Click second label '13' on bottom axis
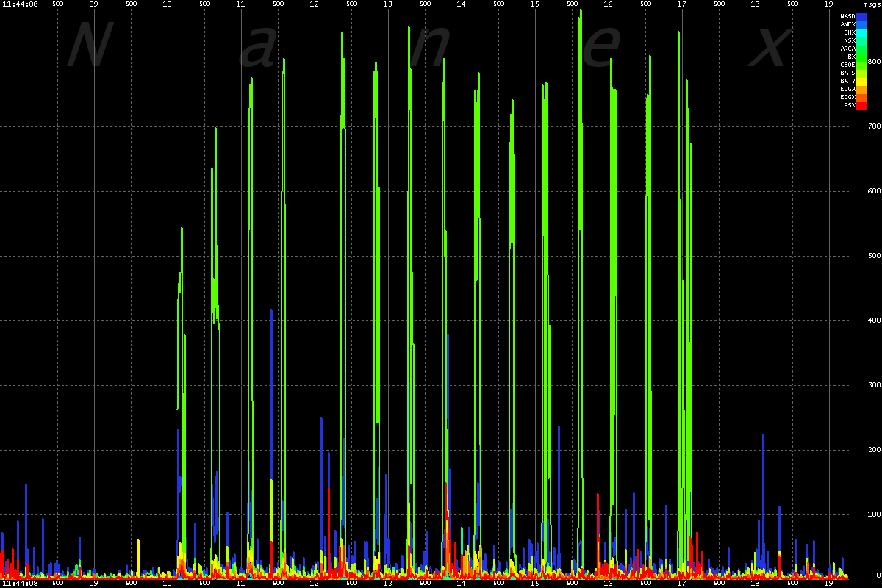The image size is (882, 588). click(387, 584)
